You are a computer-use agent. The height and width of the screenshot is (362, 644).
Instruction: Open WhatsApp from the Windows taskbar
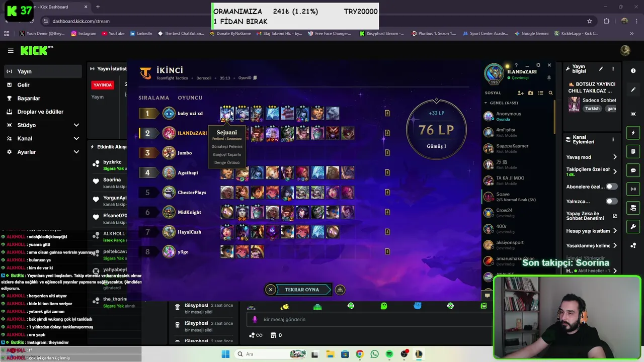pyautogui.click(x=374, y=354)
